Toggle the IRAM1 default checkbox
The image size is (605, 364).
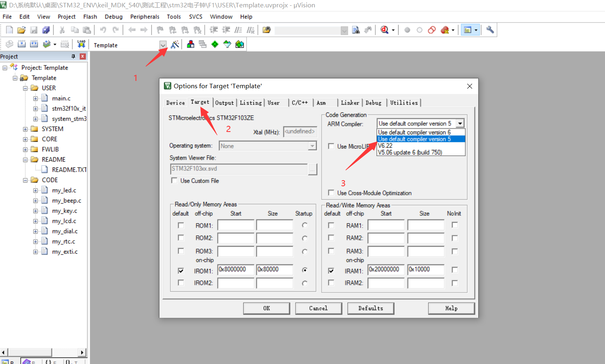click(x=331, y=270)
